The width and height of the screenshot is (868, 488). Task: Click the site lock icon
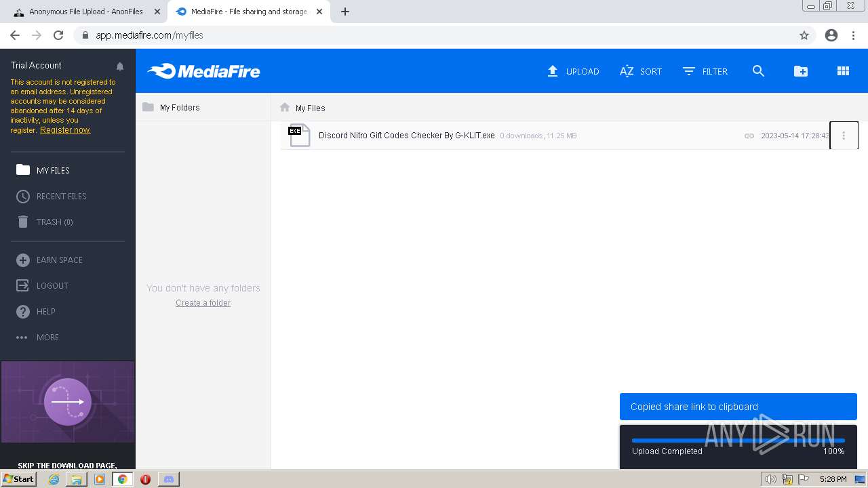coord(85,35)
